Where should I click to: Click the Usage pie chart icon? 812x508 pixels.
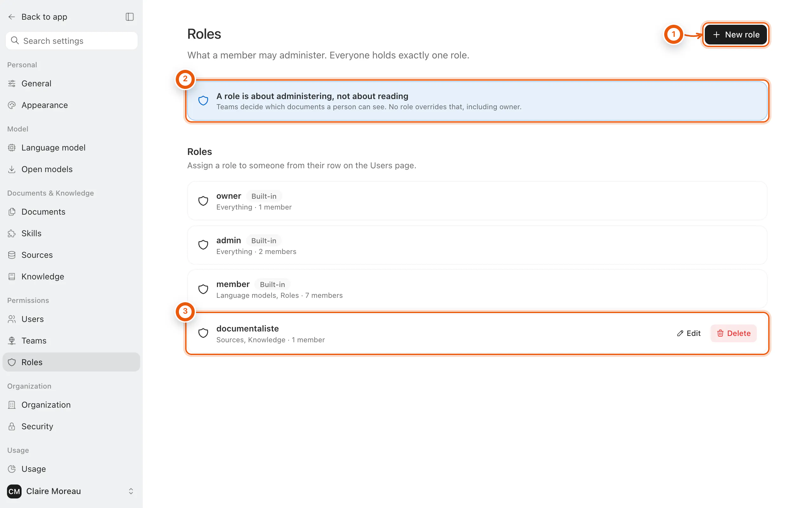(x=12, y=469)
